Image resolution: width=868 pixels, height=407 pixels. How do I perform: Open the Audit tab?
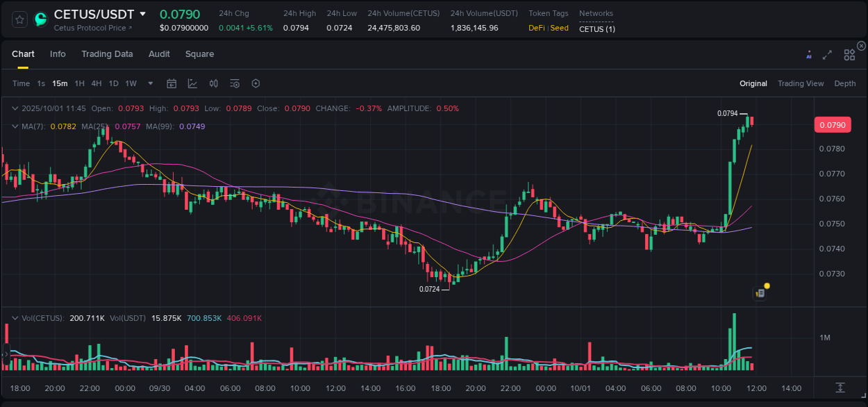[159, 54]
